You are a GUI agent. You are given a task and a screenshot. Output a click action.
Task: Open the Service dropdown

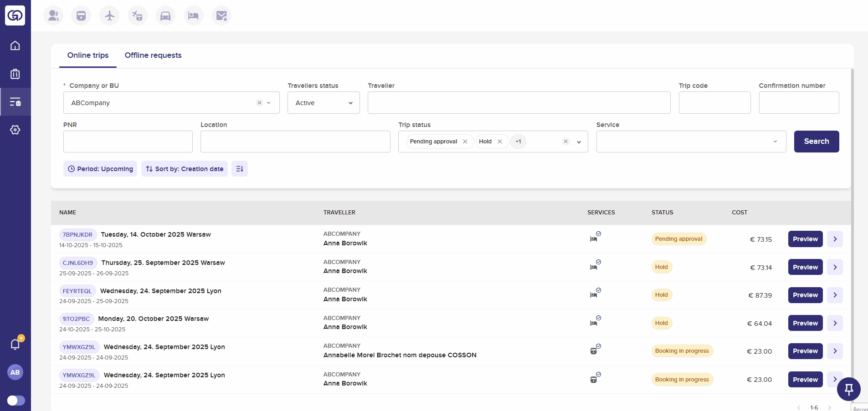point(691,142)
